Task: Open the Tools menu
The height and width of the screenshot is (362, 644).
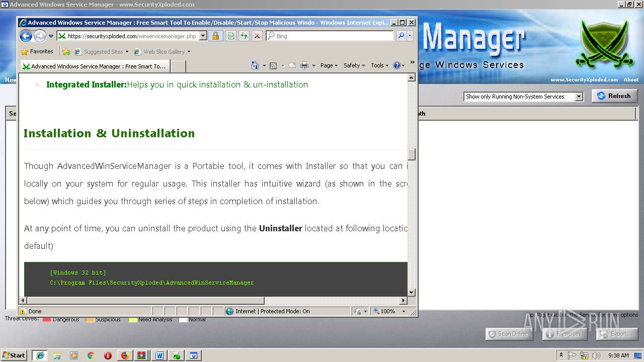Action: (380, 65)
